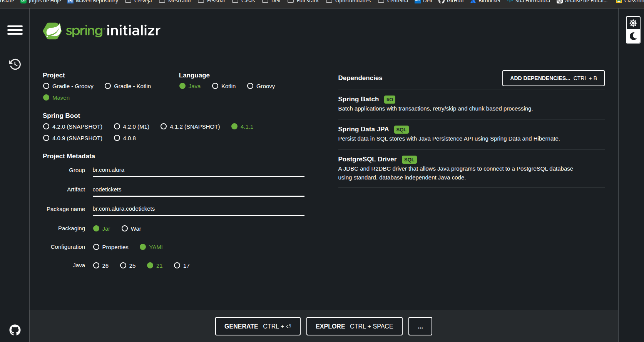The height and width of the screenshot is (342, 644).
Task: Choose Kotlin as the language
Action: [224, 86]
